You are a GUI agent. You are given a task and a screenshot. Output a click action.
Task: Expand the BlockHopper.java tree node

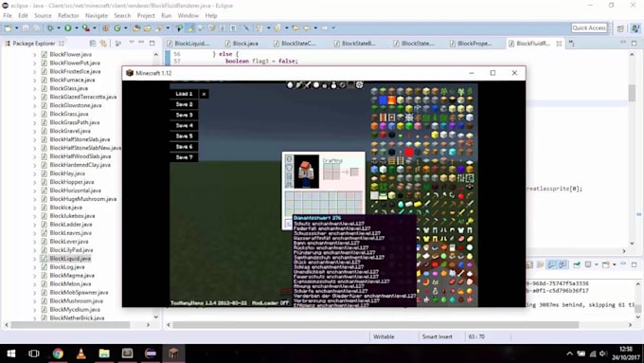coord(34,182)
